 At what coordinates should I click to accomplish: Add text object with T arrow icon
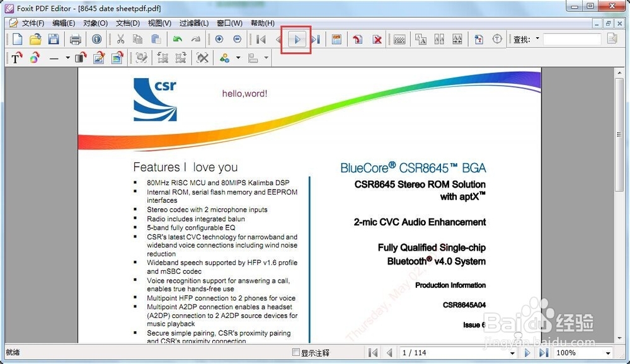(16, 59)
